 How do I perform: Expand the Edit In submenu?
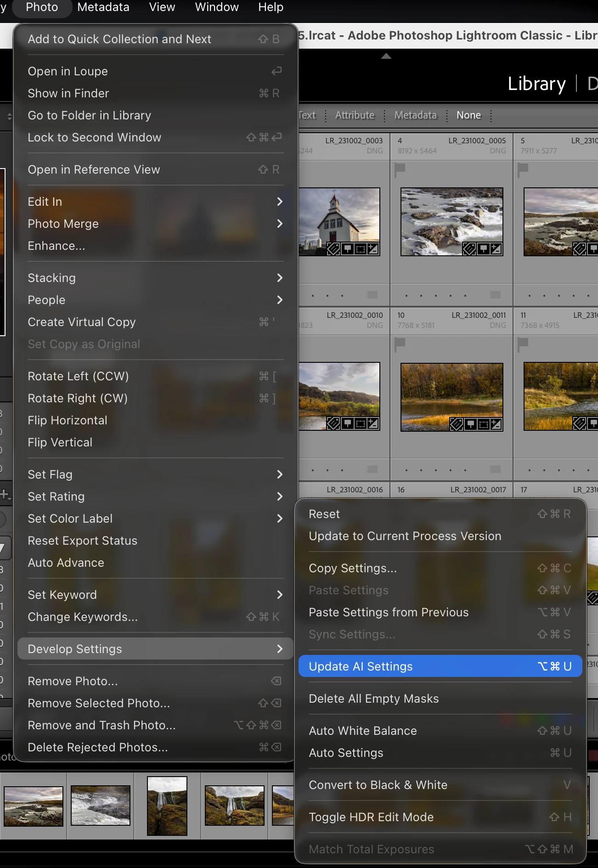coord(155,202)
